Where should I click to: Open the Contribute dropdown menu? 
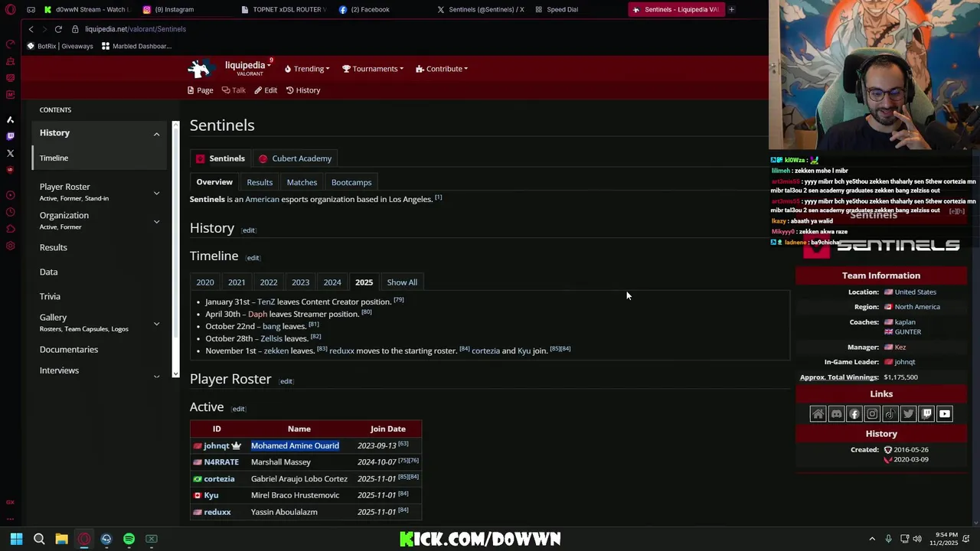click(442, 69)
